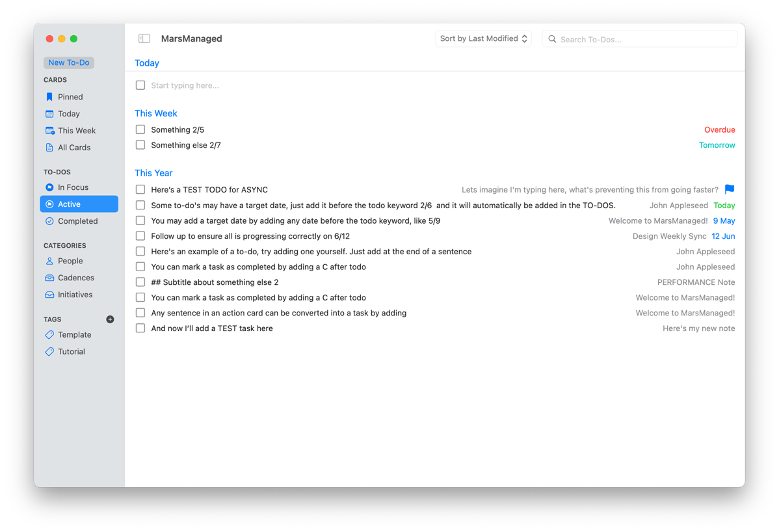Add a new tag with the plus icon
779x532 pixels.
(x=111, y=319)
